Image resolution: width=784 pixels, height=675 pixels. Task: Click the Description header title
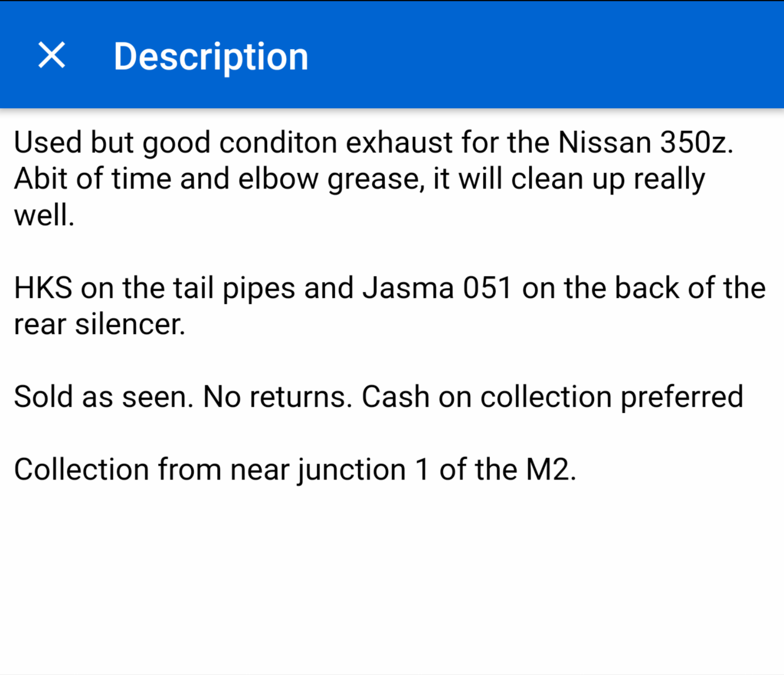[x=211, y=56]
